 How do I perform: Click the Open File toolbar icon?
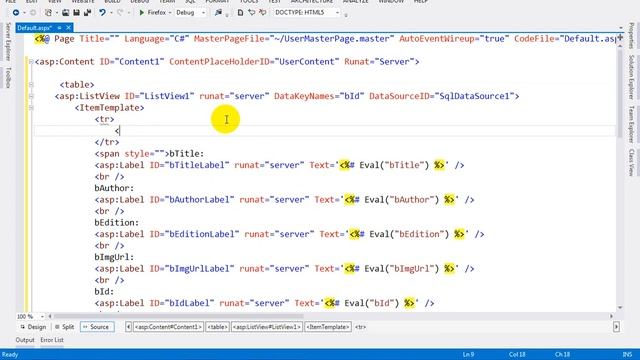point(65,13)
